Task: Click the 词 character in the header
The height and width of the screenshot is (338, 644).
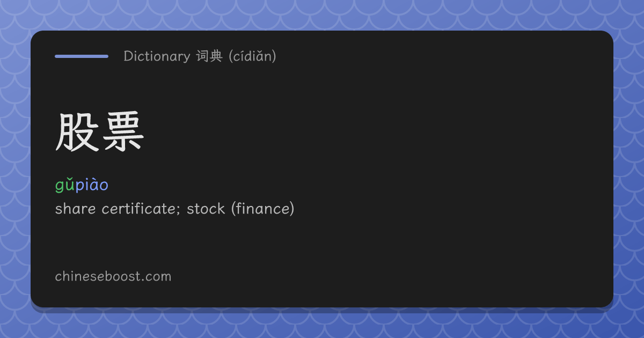Action: coord(202,56)
